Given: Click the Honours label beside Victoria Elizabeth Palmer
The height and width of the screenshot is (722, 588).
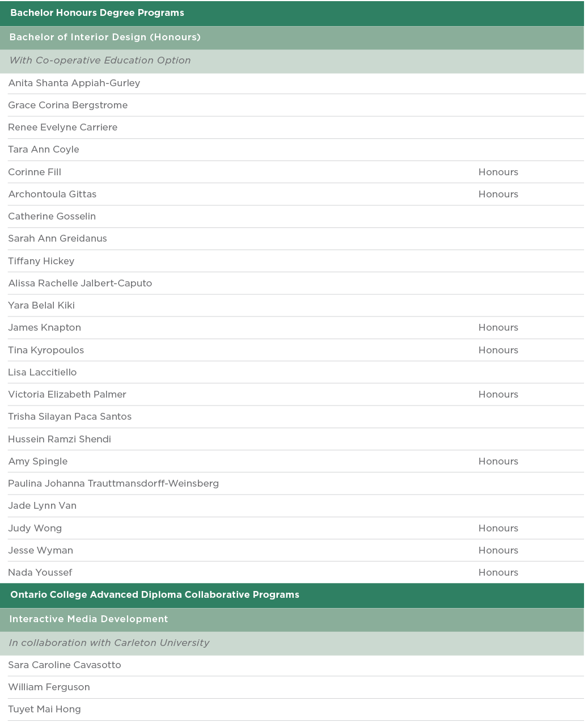Looking at the screenshot, I should [x=498, y=394].
